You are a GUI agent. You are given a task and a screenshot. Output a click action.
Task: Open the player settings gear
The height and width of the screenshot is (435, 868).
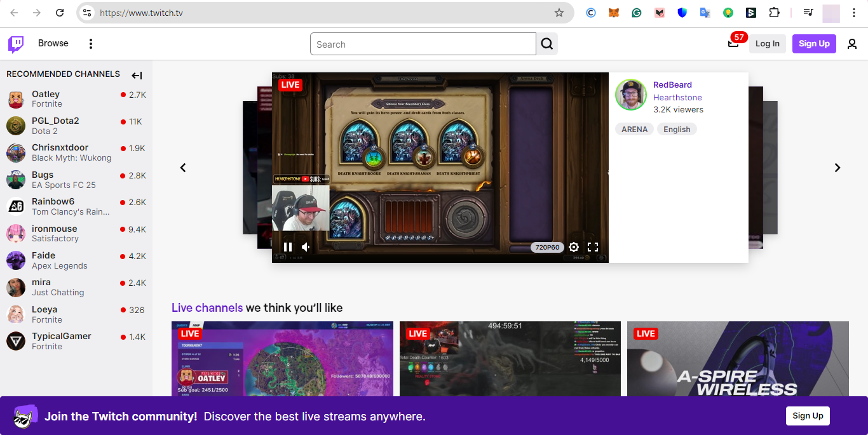(x=574, y=247)
